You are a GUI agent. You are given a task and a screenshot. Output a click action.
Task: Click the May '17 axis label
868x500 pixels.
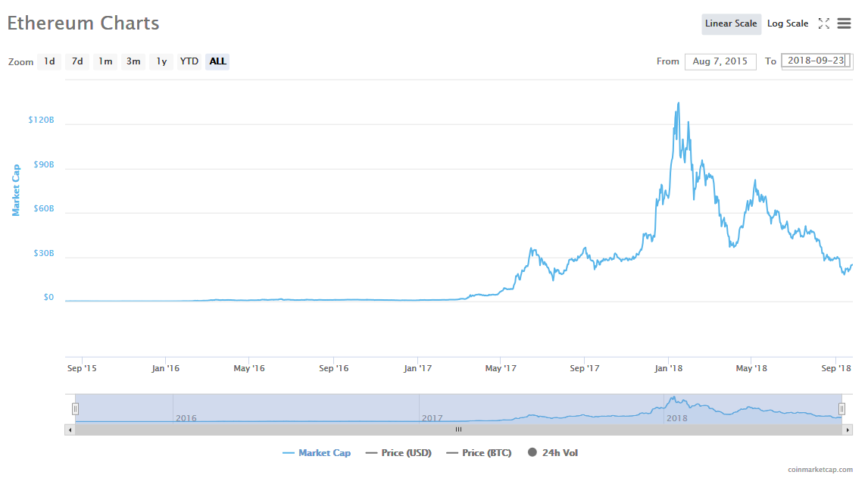pos(501,368)
